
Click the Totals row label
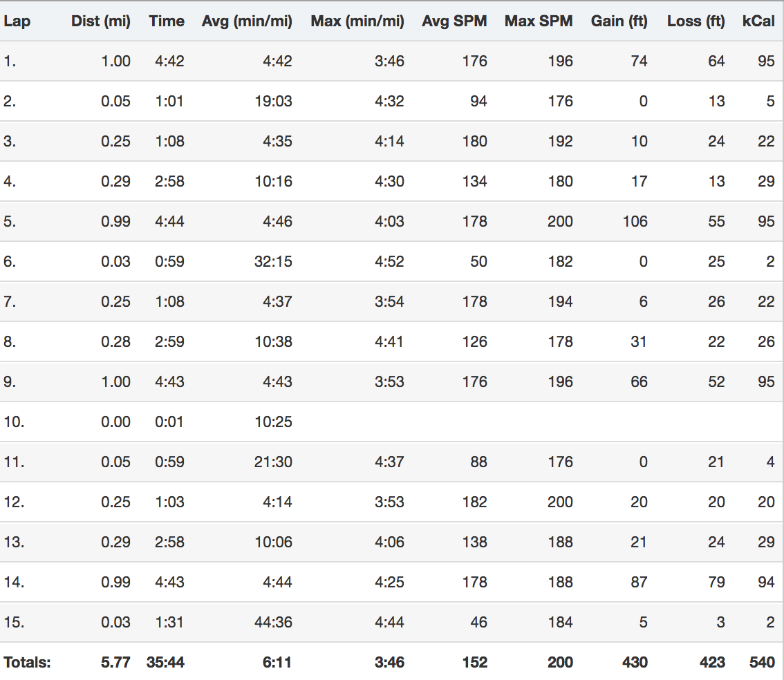click(x=28, y=663)
